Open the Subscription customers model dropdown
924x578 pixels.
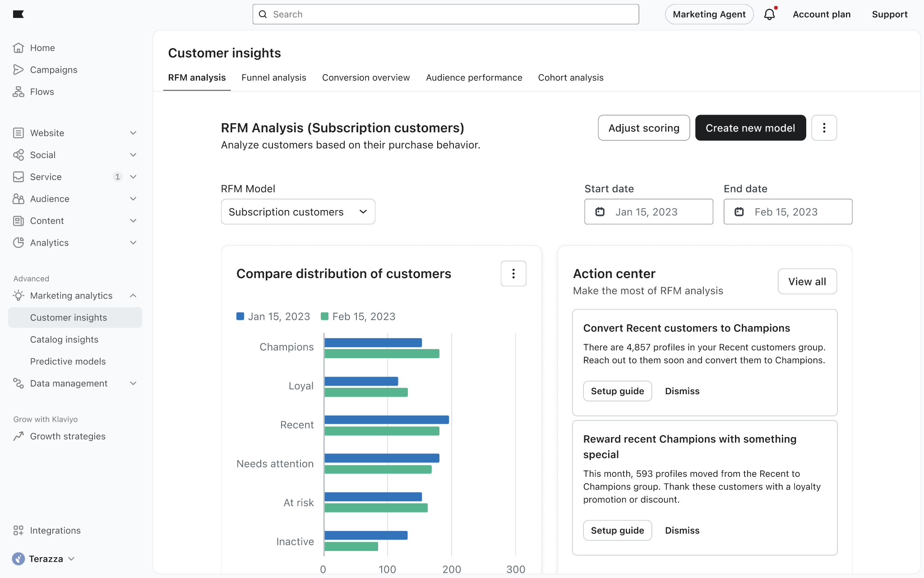click(x=298, y=212)
